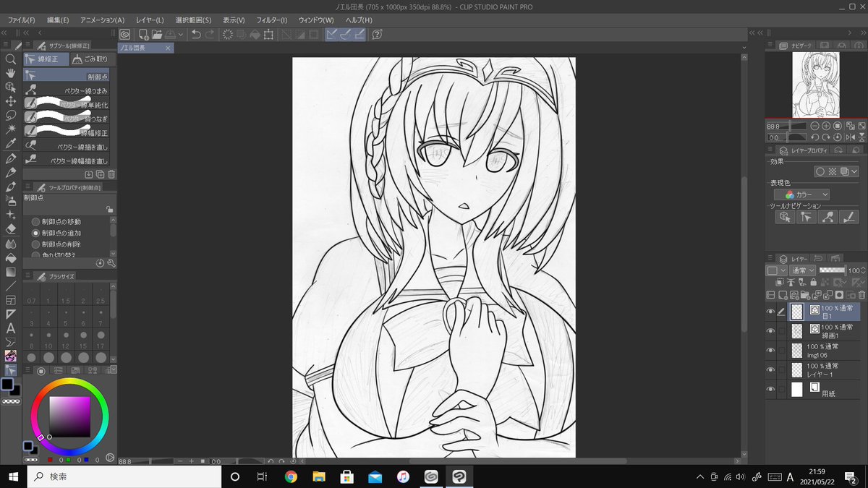Open New canvas options dropdown arrow
Viewport: 868px width, 488px height.
pyautogui.click(x=181, y=34)
